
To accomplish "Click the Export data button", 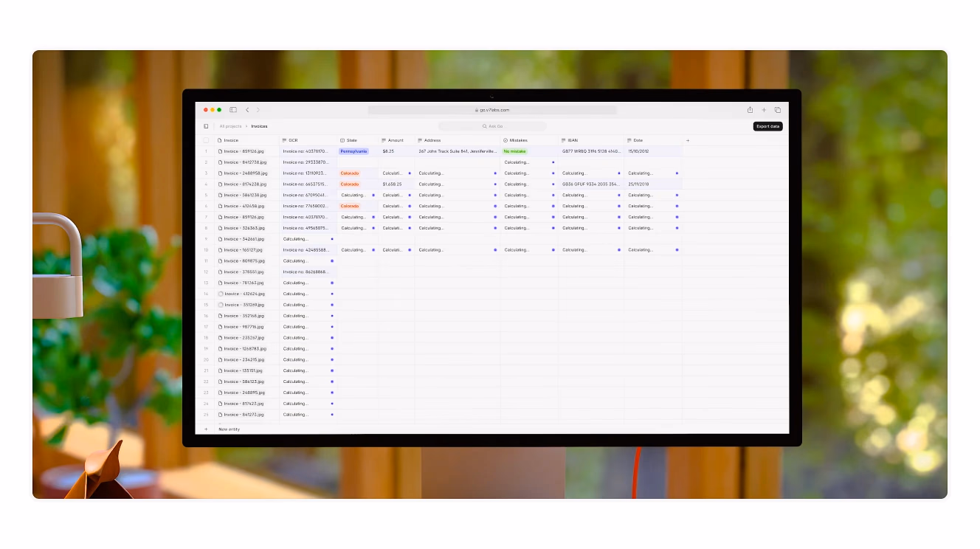I will (767, 126).
